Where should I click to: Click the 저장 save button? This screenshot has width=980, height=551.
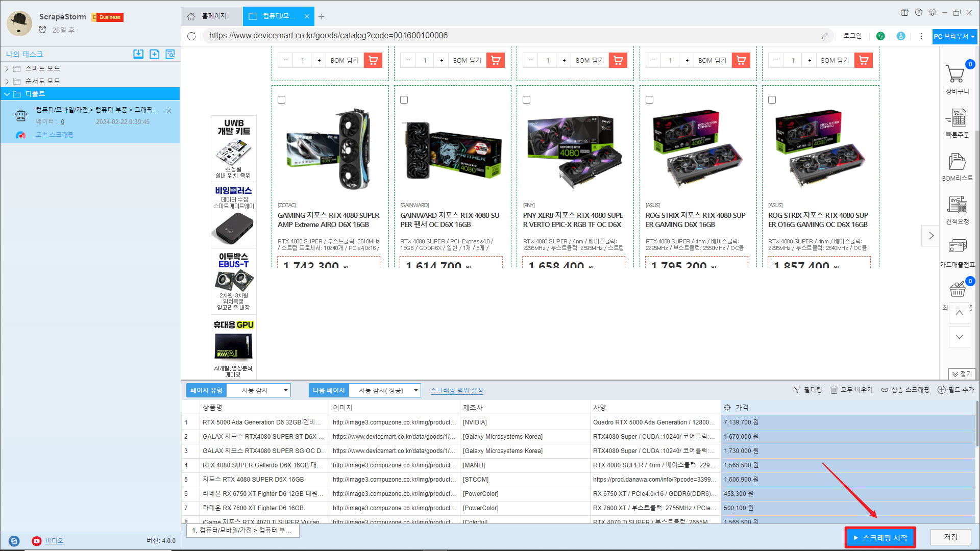pos(950,537)
